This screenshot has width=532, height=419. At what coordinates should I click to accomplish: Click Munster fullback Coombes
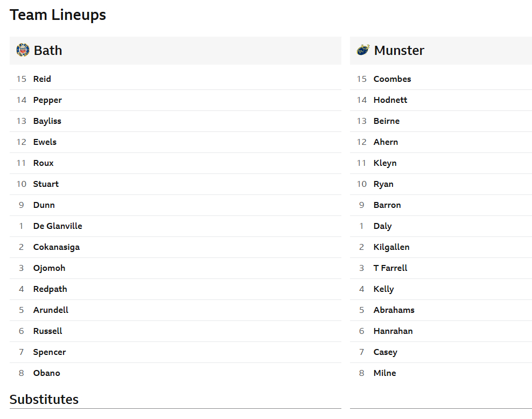coord(392,79)
